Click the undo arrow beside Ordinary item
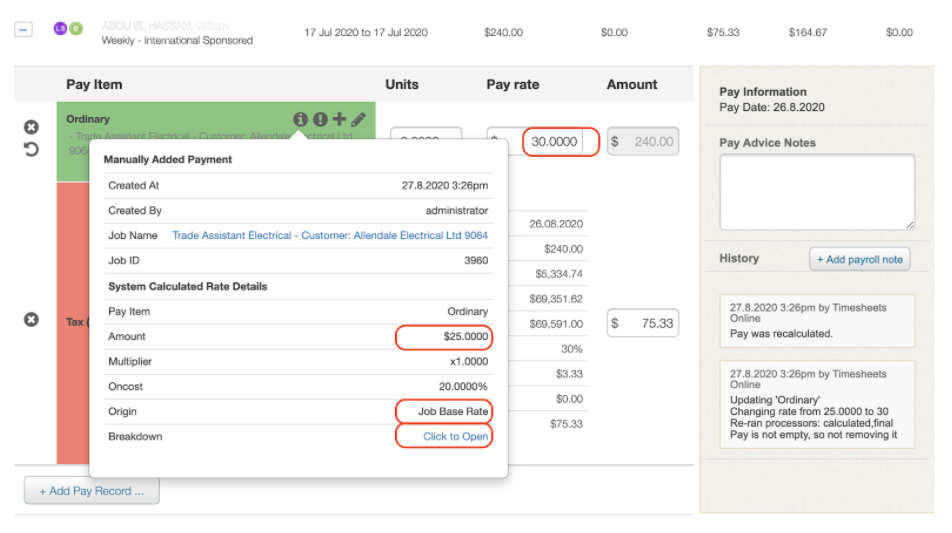This screenshot has width=952, height=533. [31, 149]
